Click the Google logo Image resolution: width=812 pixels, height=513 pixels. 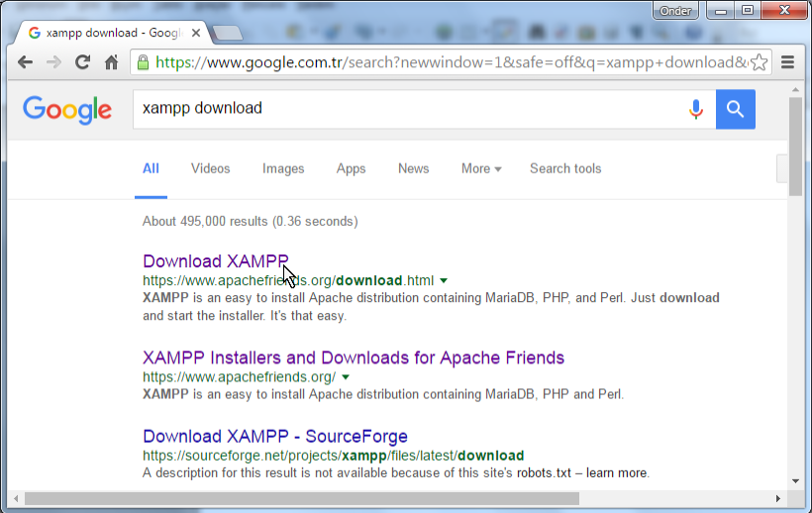pos(67,110)
